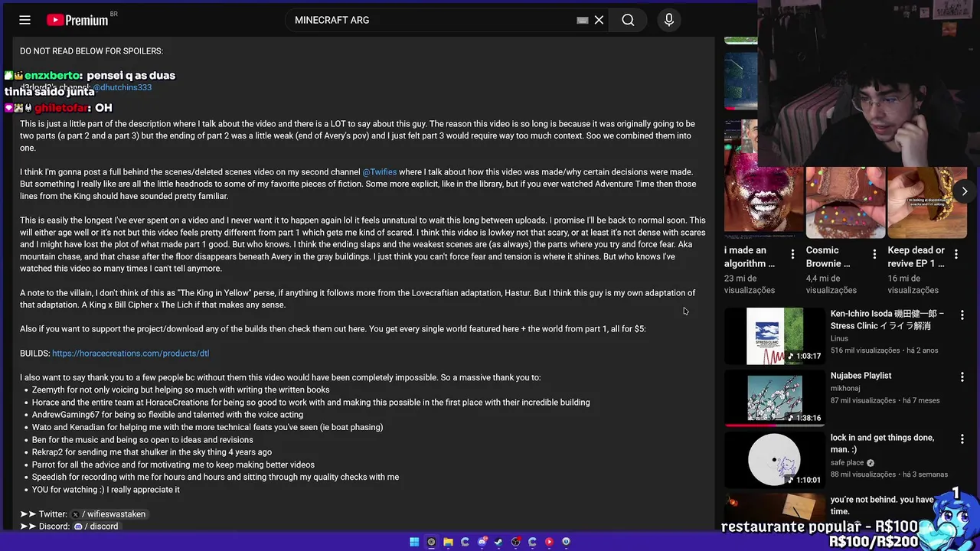Open options for 'Cosmic Brownie' short
Image resolution: width=980 pixels, height=551 pixels.
pos(874,253)
